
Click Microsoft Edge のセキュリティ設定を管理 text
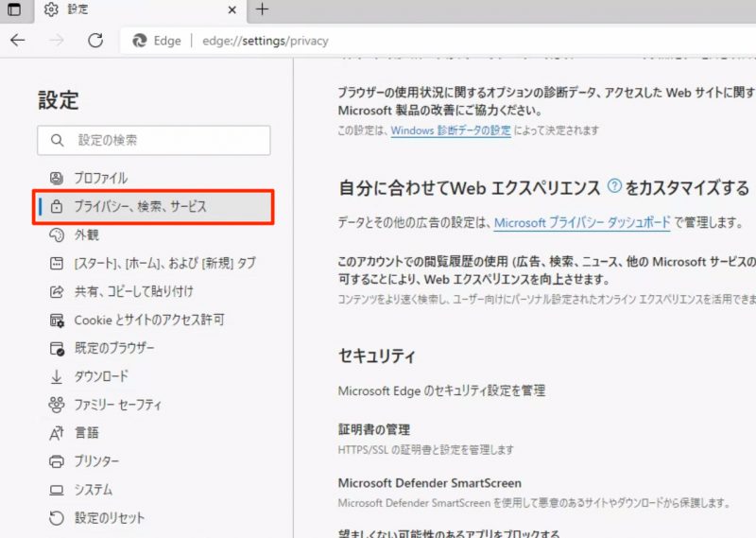[x=441, y=390]
